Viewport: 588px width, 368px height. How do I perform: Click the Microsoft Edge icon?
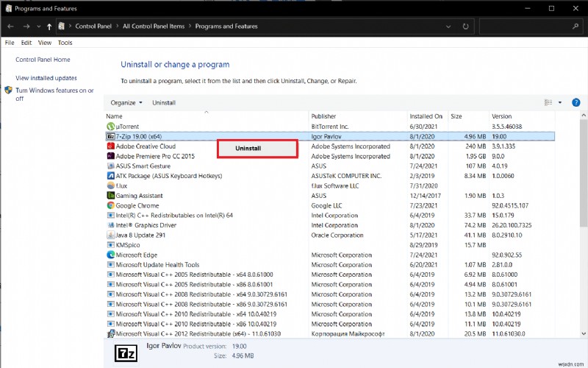[x=111, y=255]
